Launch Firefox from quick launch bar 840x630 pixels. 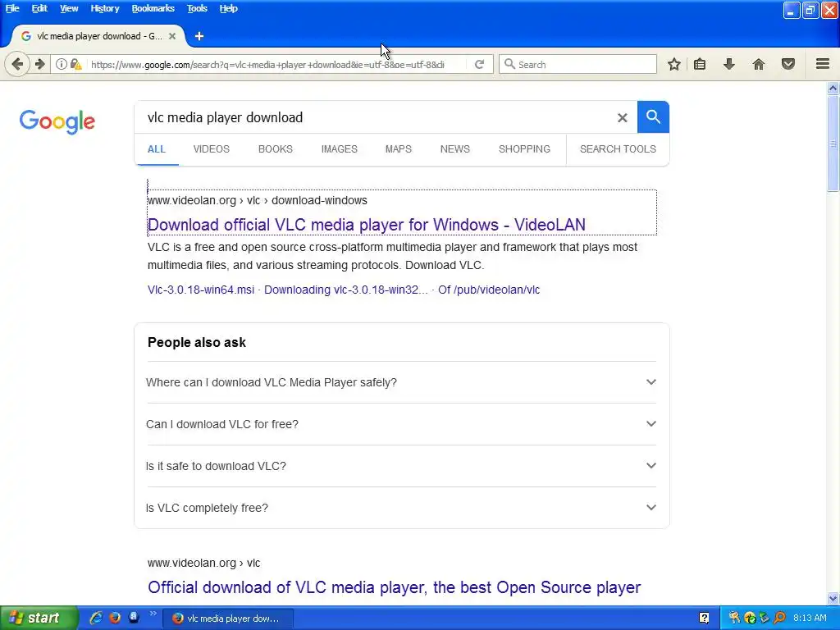point(115,618)
